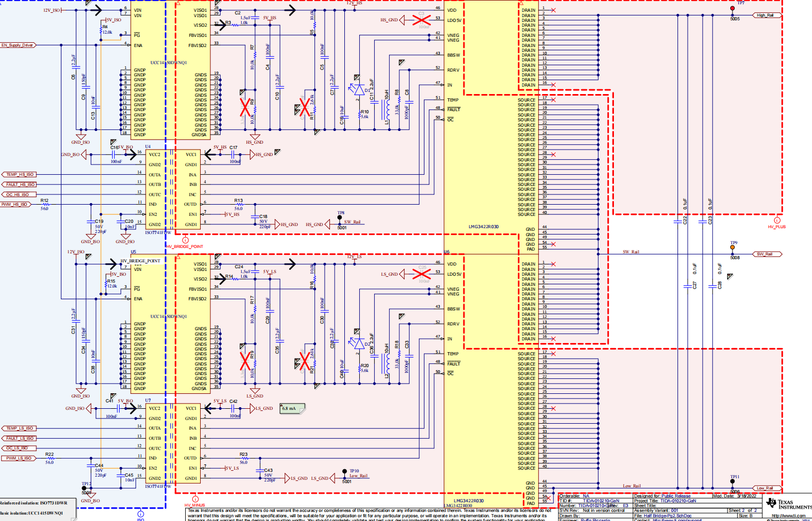Click the Low_Rail port on right
The width and height of the screenshot is (812, 521).
pos(767,488)
